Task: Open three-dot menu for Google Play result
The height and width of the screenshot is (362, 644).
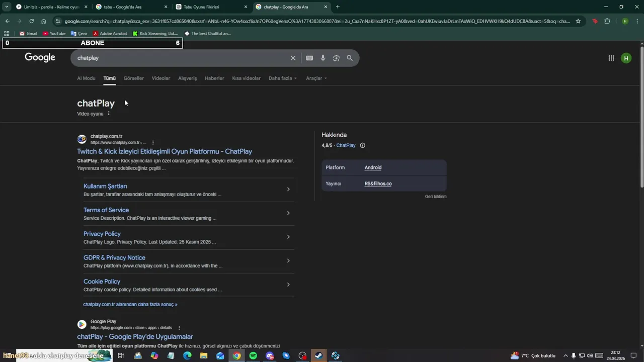Action: coord(179,328)
